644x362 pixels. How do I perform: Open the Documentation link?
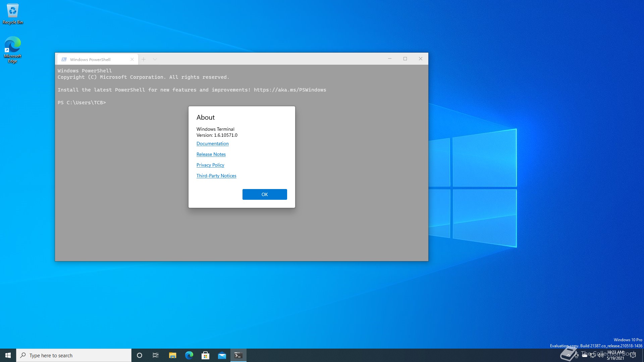(x=213, y=143)
